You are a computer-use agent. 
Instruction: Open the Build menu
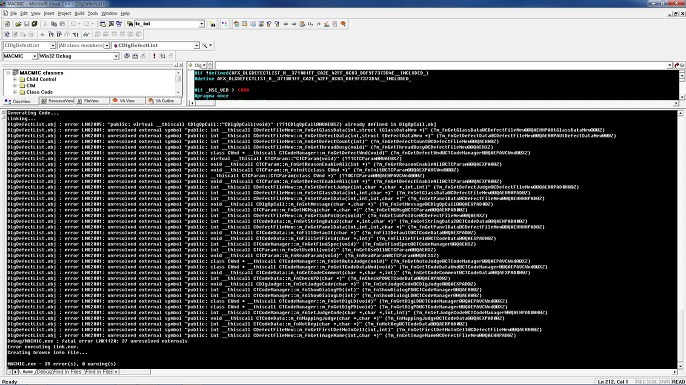tap(79, 14)
